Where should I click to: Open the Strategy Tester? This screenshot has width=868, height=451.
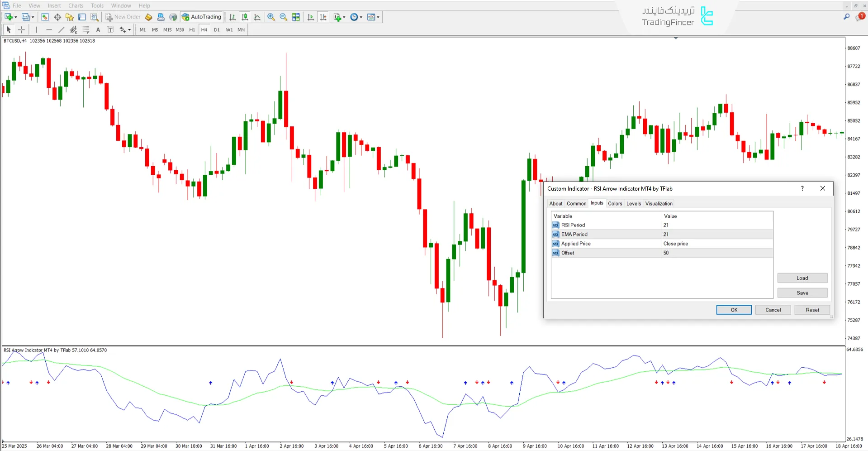95,17
